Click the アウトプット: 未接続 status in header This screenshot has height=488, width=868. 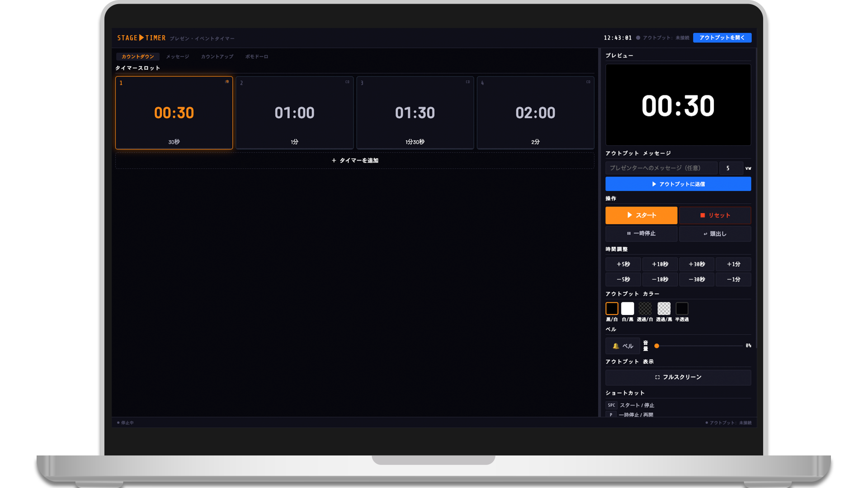pos(663,38)
